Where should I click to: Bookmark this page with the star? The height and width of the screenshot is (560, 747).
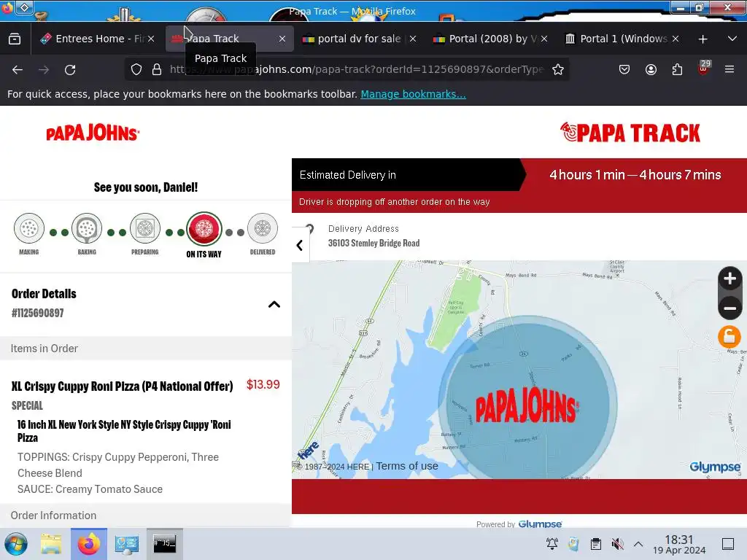[558, 69]
